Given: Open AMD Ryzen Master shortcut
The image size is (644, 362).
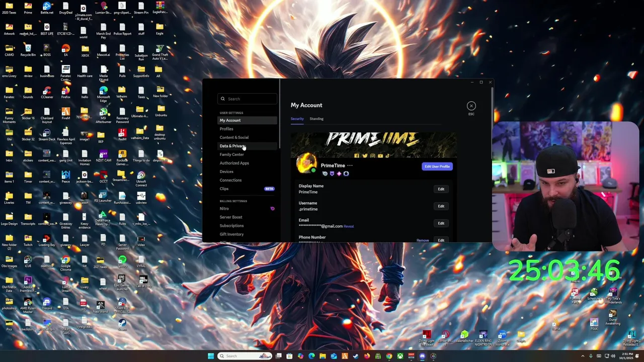Looking at the screenshot, I should (x=28, y=305).
